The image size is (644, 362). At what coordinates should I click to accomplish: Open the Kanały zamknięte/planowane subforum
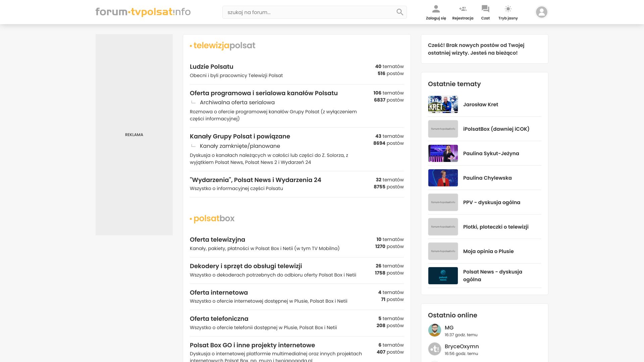(x=240, y=146)
